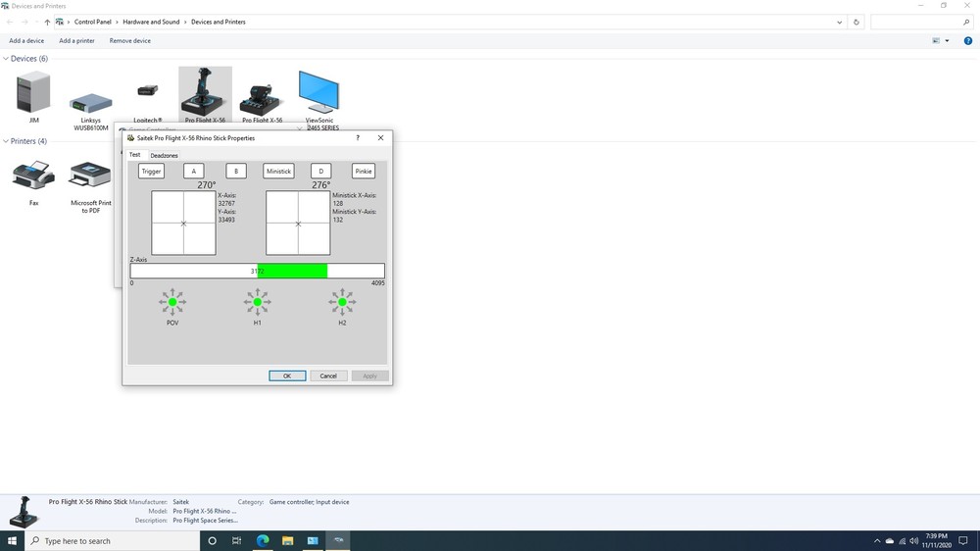
Task: Click the Devices and Printers breadcrumb
Action: pos(219,22)
